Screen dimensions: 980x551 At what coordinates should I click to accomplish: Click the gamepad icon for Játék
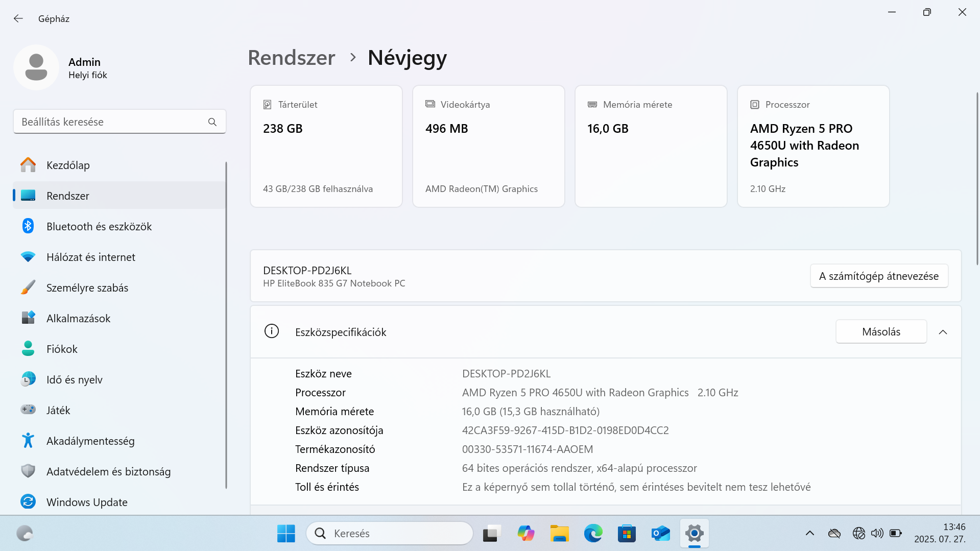[28, 410]
